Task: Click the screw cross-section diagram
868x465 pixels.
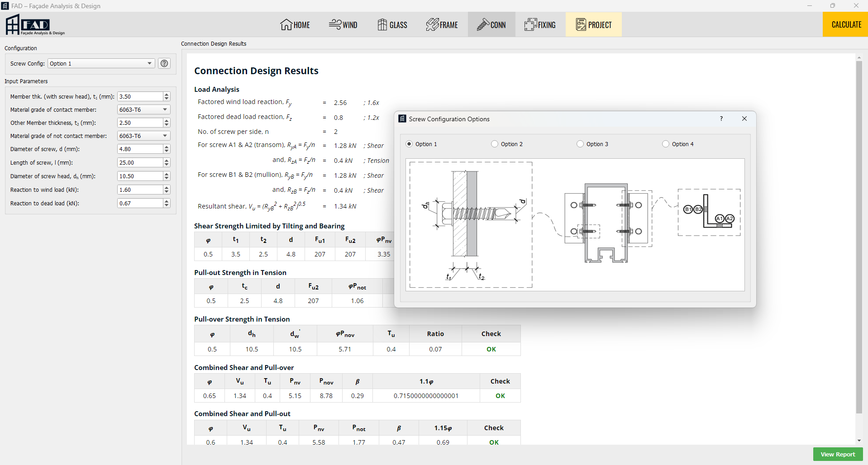Action: tap(471, 225)
